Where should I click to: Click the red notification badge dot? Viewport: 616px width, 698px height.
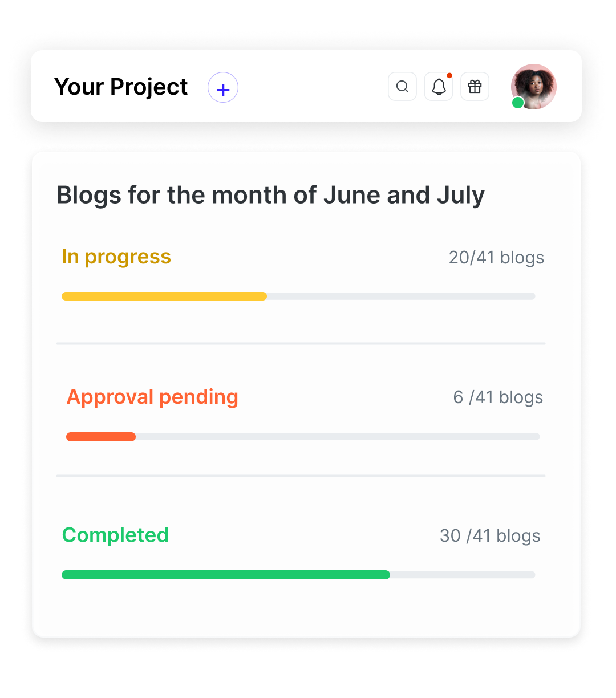click(449, 75)
